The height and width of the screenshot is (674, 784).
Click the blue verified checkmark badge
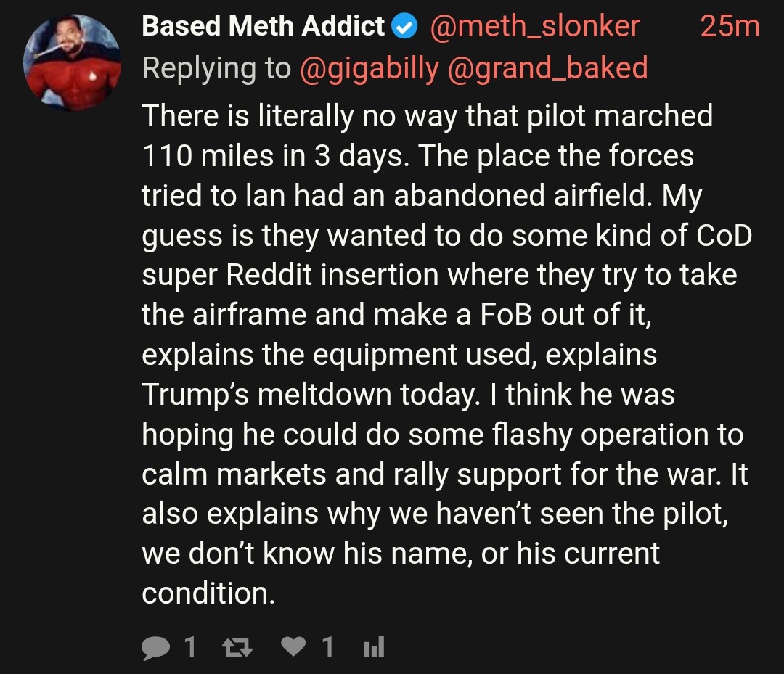404,28
